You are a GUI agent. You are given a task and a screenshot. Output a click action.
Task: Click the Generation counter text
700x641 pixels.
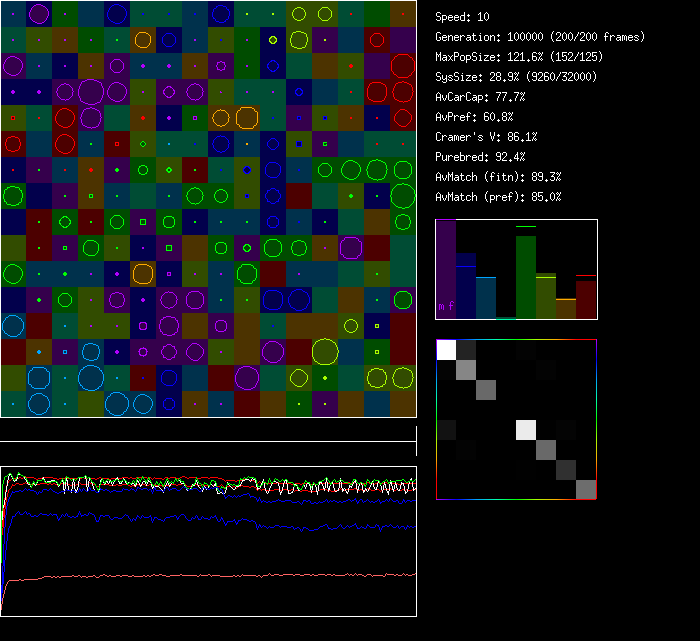pos(540,37)
